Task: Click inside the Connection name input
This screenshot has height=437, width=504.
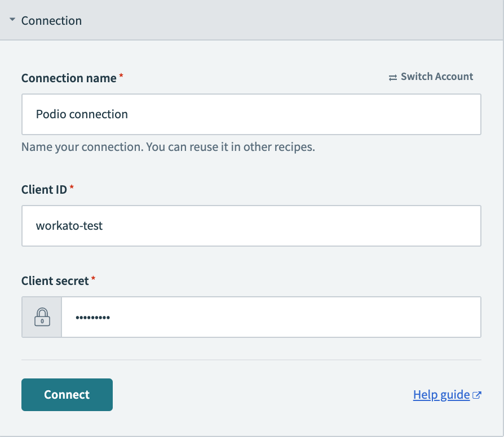Action: [251, 114]
